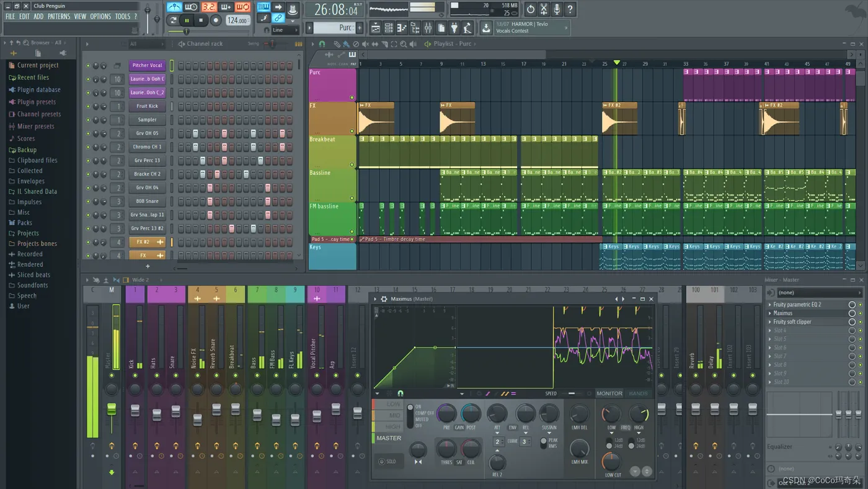This screenshot has height=489, width=868.
Task: Click the metronome icon
Action: 174,7
